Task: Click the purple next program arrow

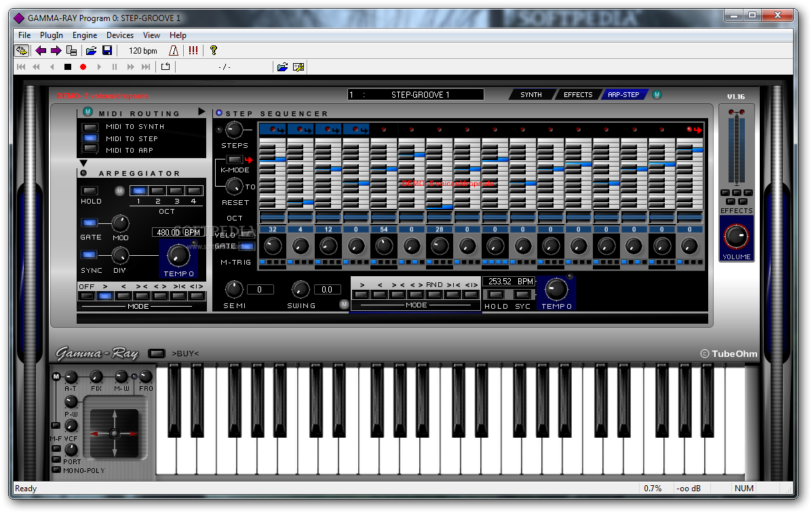Action: click(56, 50)
